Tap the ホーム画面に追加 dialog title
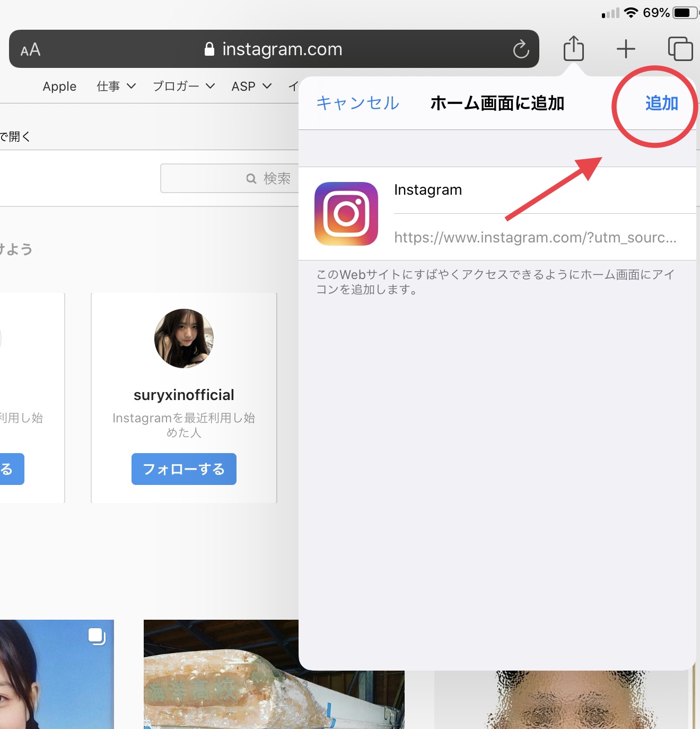This screenshot has width=700, height=729. point(497,103)
